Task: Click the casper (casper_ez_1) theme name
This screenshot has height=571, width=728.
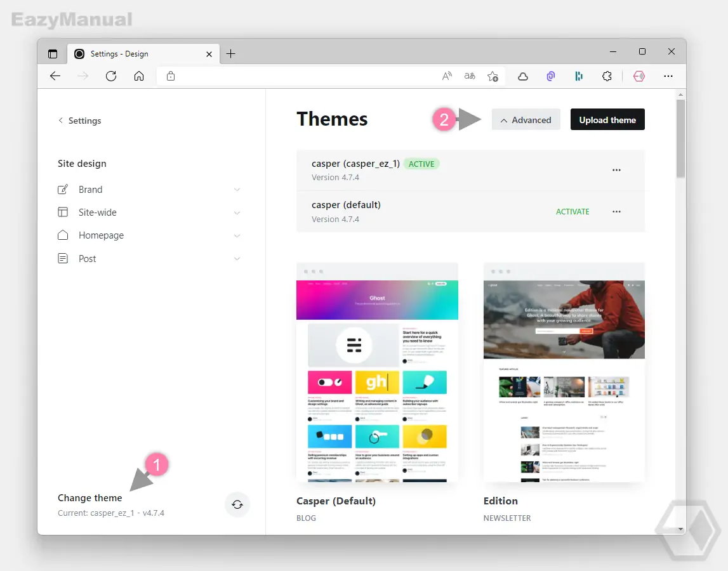Action: 355,164
